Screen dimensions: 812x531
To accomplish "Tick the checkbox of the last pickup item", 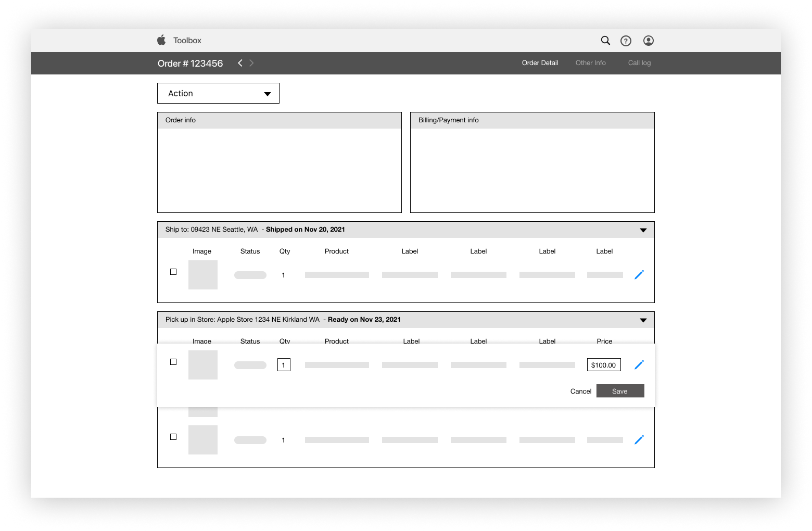I will (x=173, y=437).
